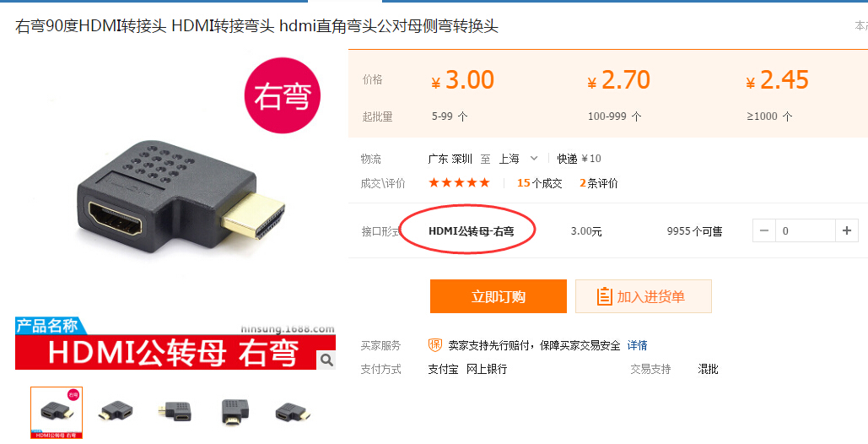Click the 立即订购 order button
Screen dimensions: 868x444
(x=499, y=296)
